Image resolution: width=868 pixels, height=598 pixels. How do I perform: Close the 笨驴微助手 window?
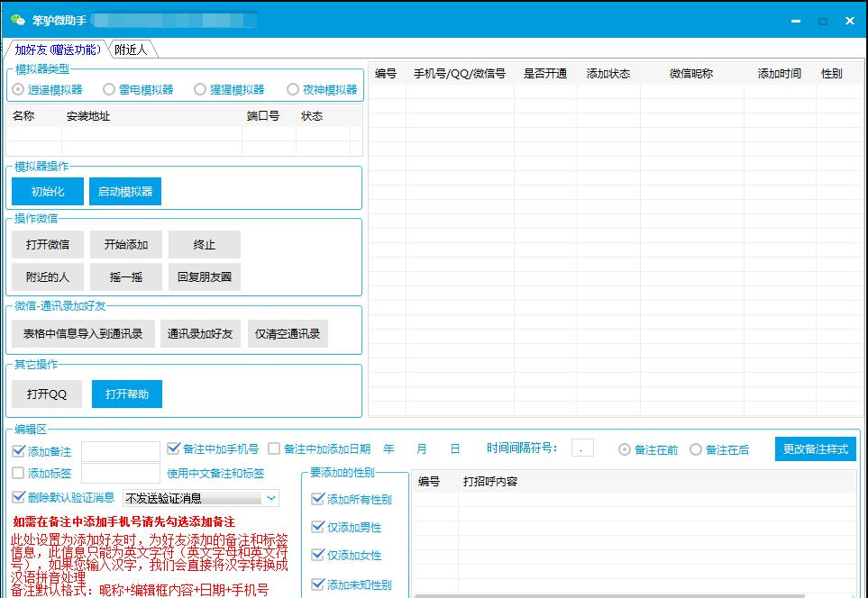pos(850,21)
